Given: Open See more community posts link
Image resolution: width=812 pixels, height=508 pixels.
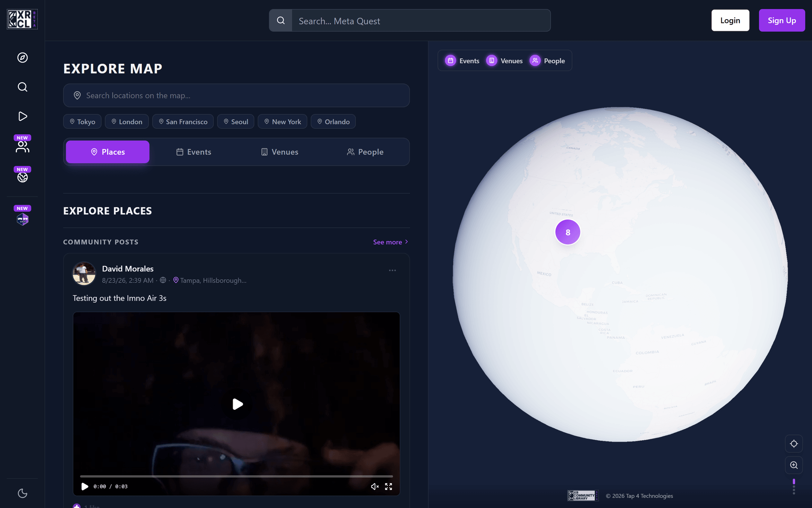Looking at the screenshot, I should pos(391,242).
